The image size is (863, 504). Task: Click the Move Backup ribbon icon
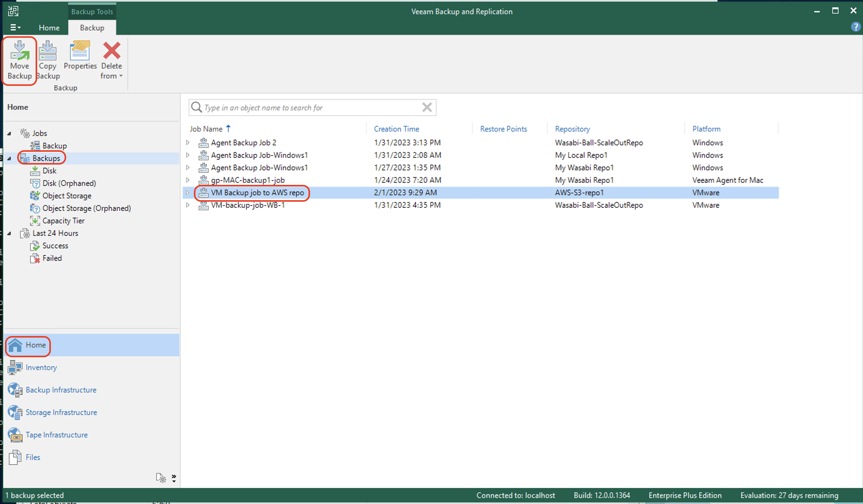tap(20, 50)
